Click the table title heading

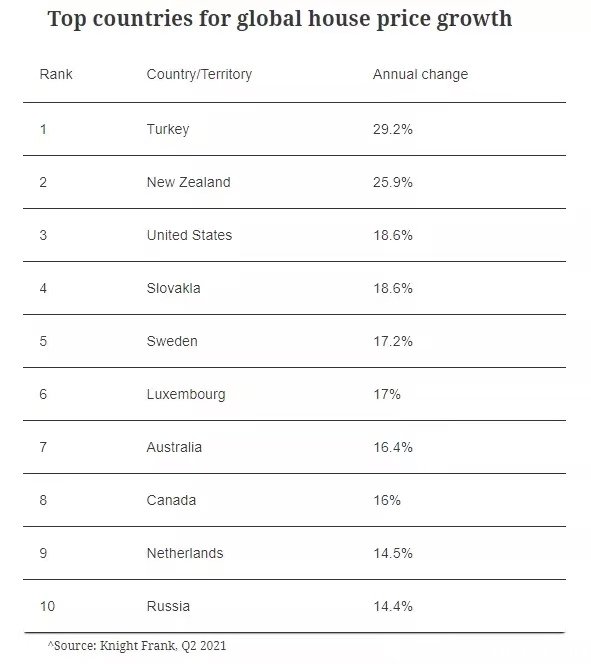280,19
